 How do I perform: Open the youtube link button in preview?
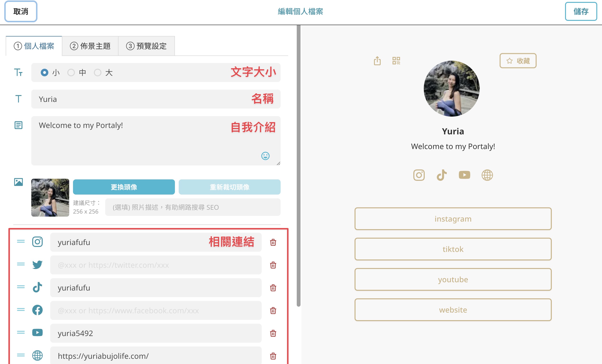click(x=453, y=279)
